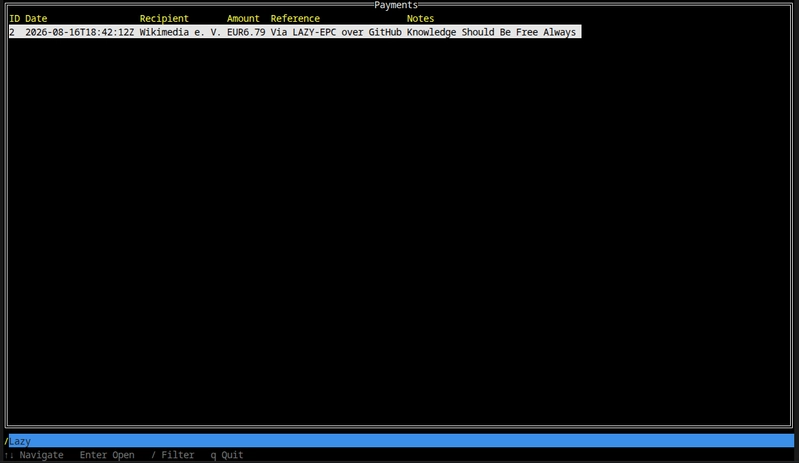Click the Notes column header
Viewport: 799px width, 463px height.
(x=420, y=18)
